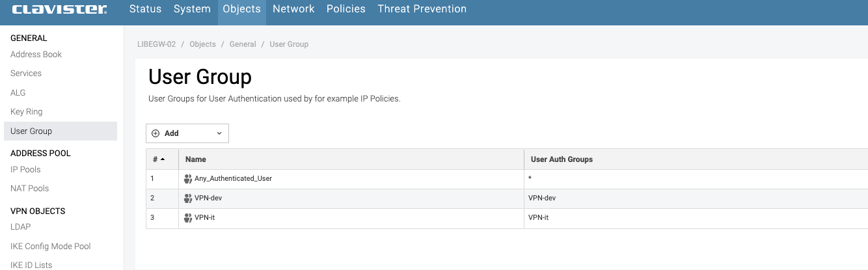The height and width of the screenshot is (270, 868).
Task: Open the Policies menu
Action: pyautogui.click(x=346, y=9)
